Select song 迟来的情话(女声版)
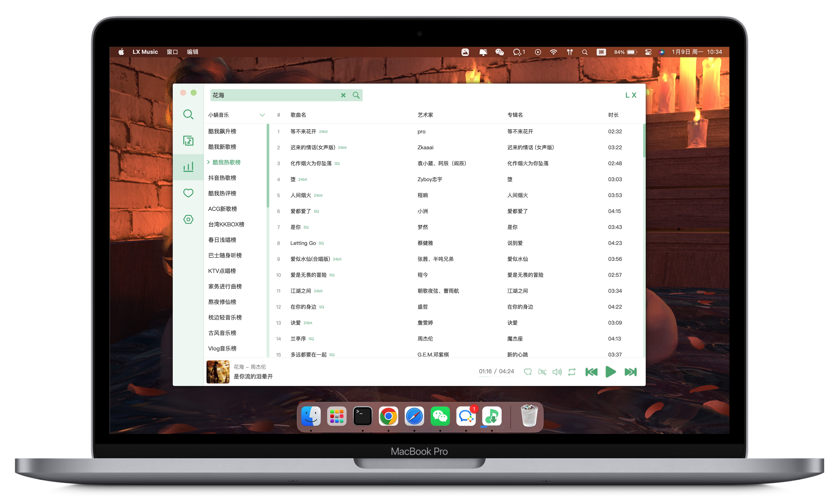840x504 pixels. coord(312,147)
